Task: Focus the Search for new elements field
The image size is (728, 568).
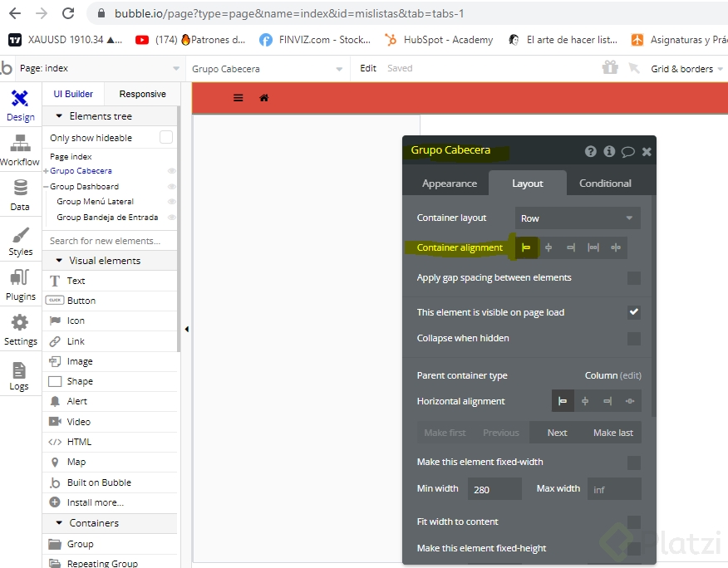Action: 110,241
